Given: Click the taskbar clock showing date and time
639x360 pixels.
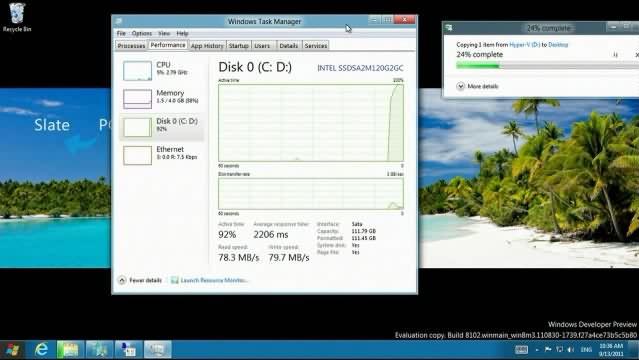Looking at the screenshot, I should [611, 350].
